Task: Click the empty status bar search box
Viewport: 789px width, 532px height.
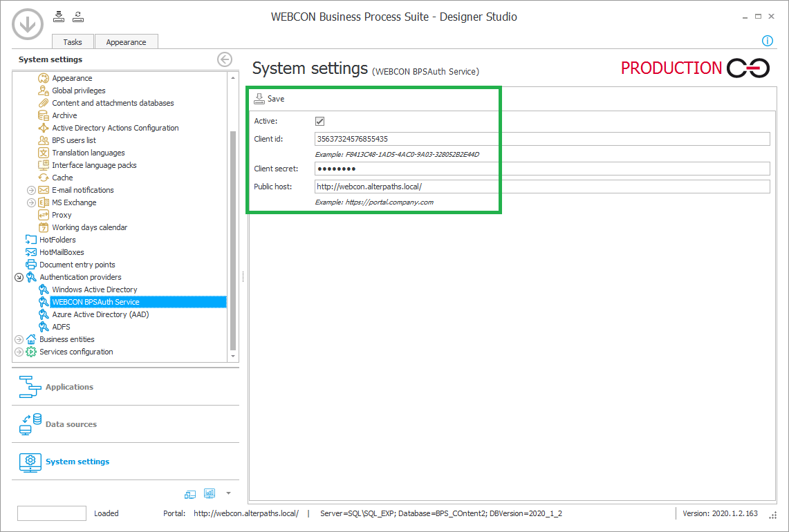Action: 52,513
